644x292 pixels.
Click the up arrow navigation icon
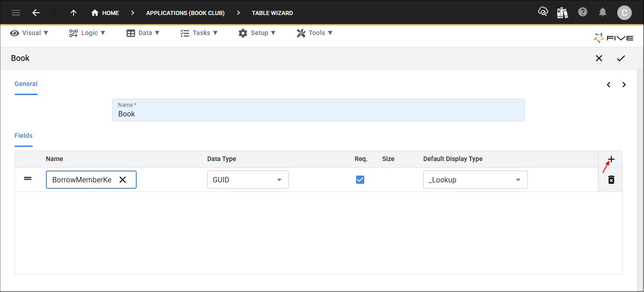coord(74,13)
